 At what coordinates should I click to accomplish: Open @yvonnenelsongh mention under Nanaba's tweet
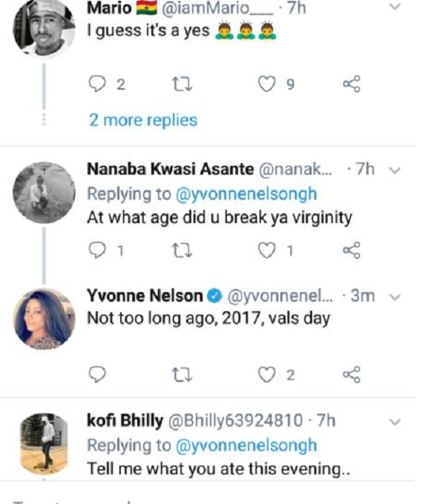[246, 194]
